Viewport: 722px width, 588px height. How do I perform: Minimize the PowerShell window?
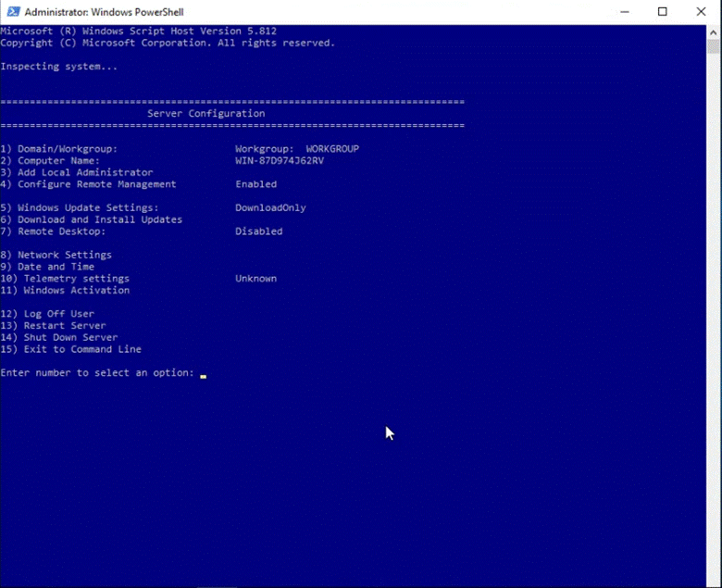pyautogui.click(x=625, y=11)
